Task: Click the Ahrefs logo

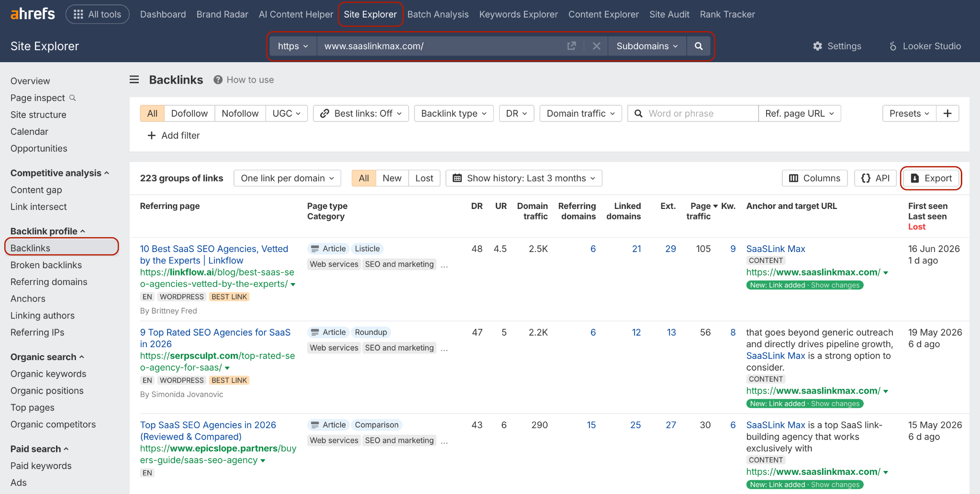Action: (x=33, y=14)
